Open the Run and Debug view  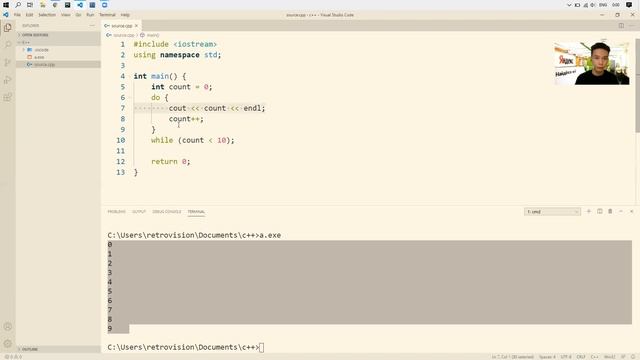(x=8, y=80)
